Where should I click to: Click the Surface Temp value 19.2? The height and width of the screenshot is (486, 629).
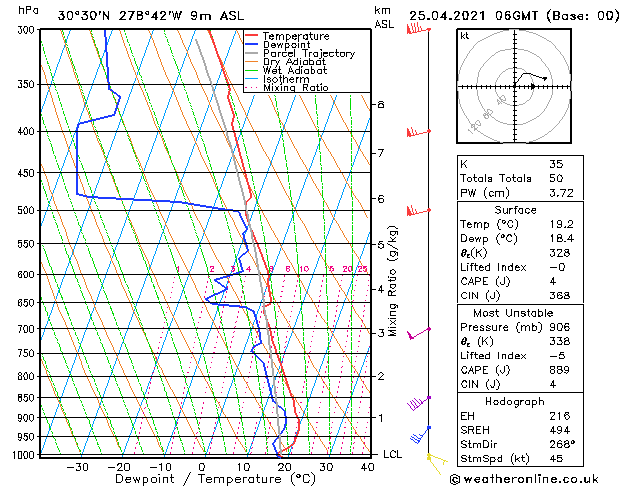coord(561,224)
